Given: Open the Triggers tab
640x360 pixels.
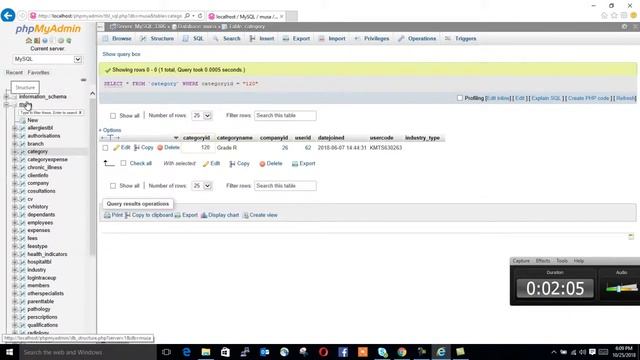Looking at the screenshot, I should point(460,38).
